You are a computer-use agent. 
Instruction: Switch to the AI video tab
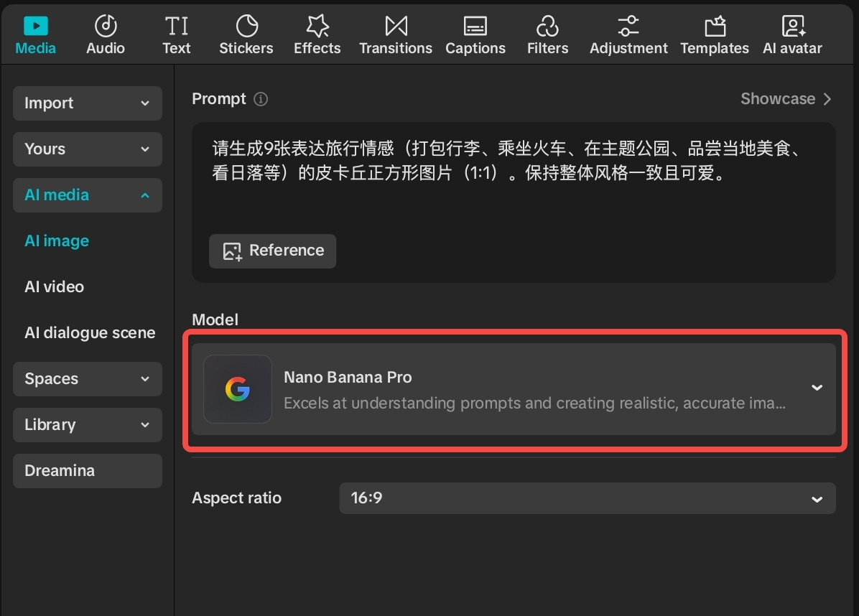coord(54,286)
